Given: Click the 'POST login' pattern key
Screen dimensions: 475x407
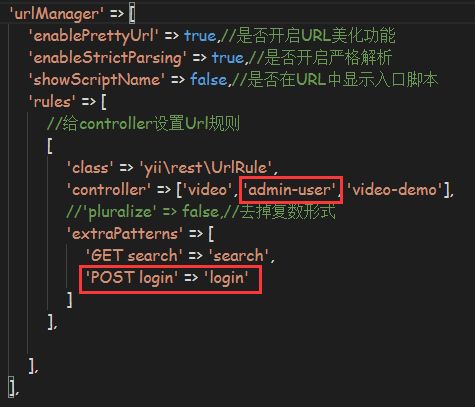Looking at the screenshot, I should coord(132,278).
